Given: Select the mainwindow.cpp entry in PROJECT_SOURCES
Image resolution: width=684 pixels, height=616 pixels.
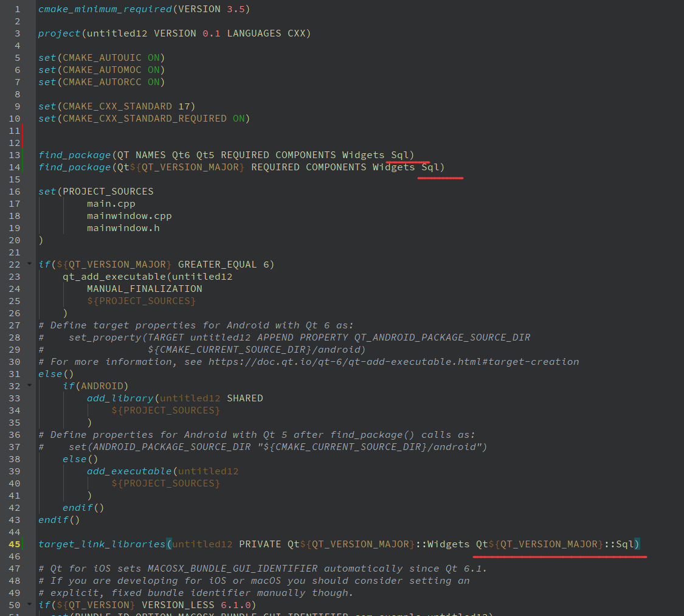Looking at the screenshot, I should [129, 215].
